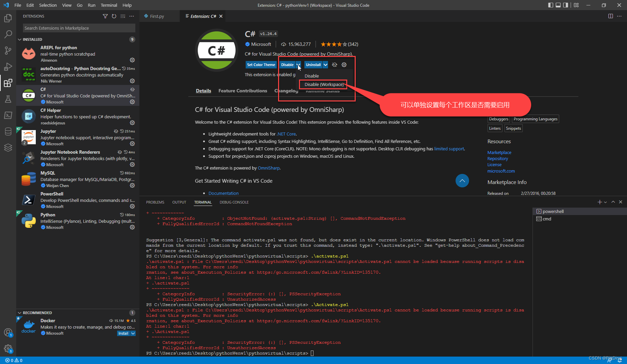The width and height of the screenshot is (627, 364).
Task: Clear extensions search results icon
Action: pyautogui.click(x=123, y=16)
